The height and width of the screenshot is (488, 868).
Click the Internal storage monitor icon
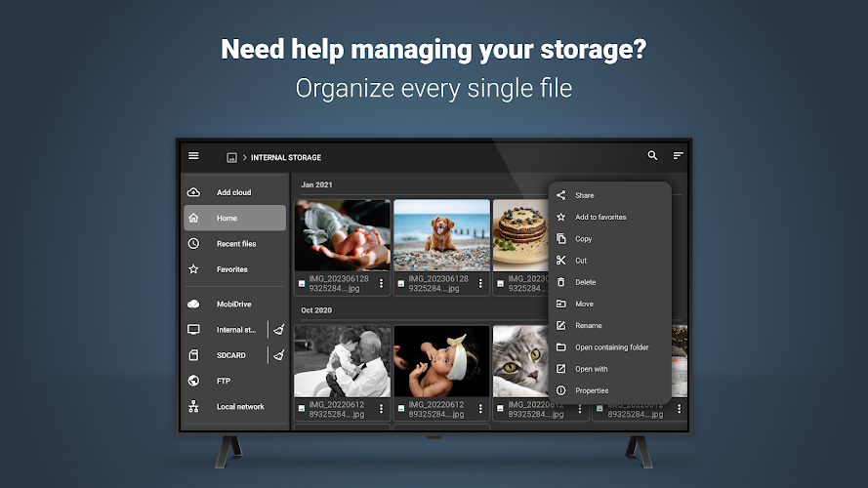pyautogui.click(x=193, y=330)
